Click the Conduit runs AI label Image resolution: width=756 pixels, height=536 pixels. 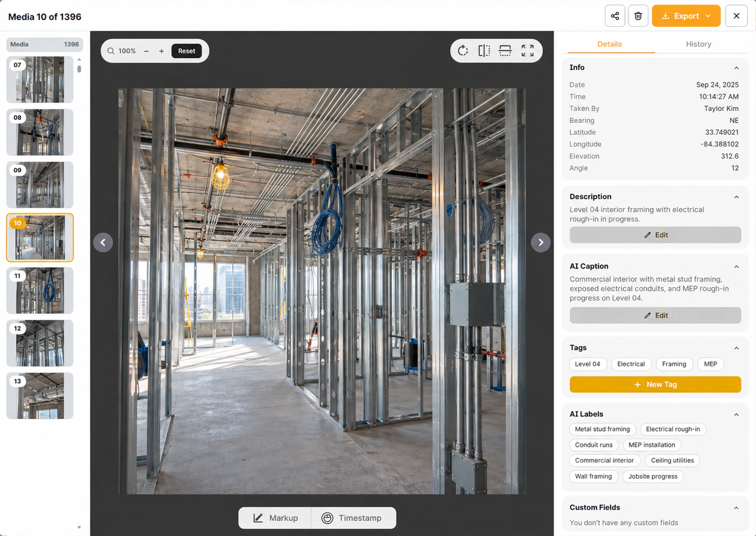[594, 445]
